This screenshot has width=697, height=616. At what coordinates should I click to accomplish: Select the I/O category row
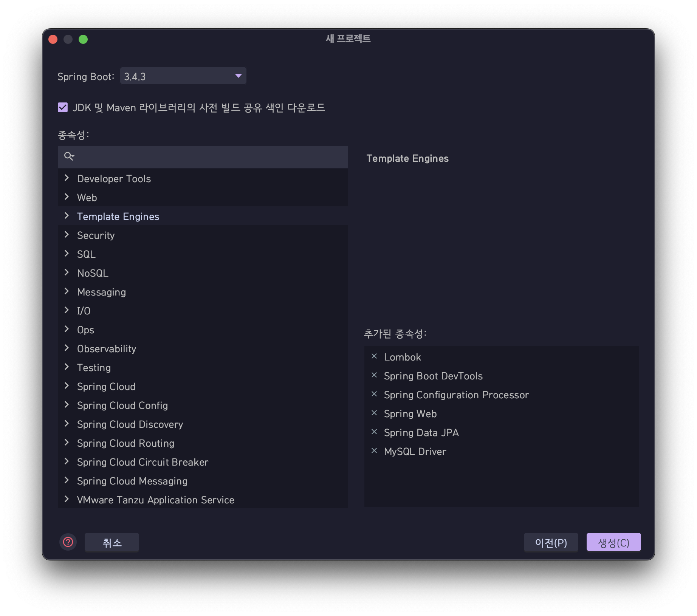click(x=203, y=311)
